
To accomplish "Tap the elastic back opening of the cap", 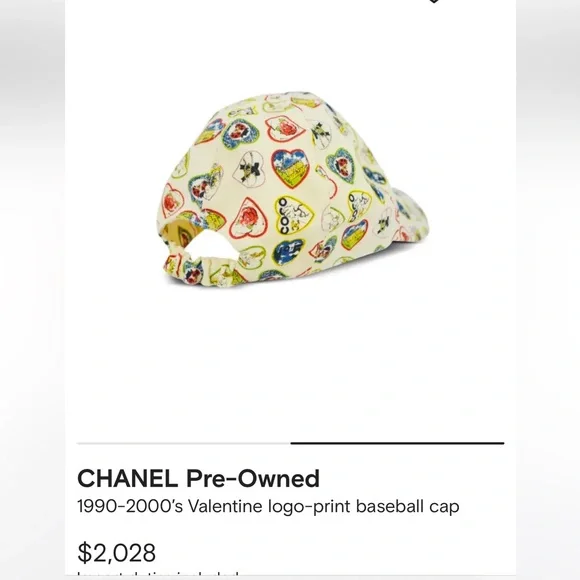I will tap(209, 245).
